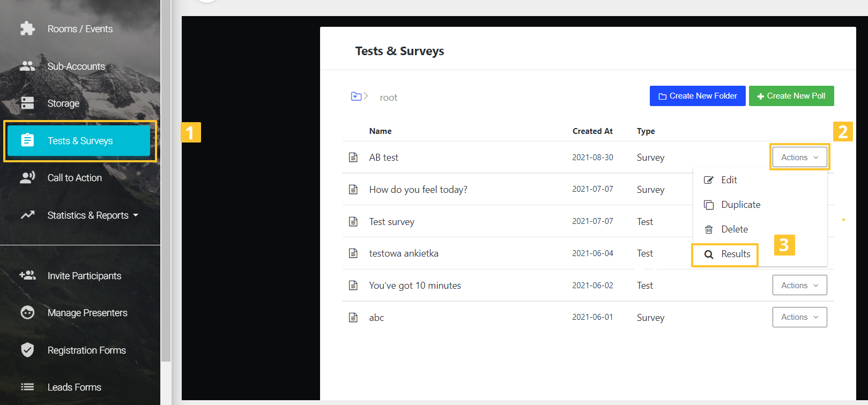Click the How do you feel today? name
The height and width of the screenshot is (405, 868).
coord(418,190)
